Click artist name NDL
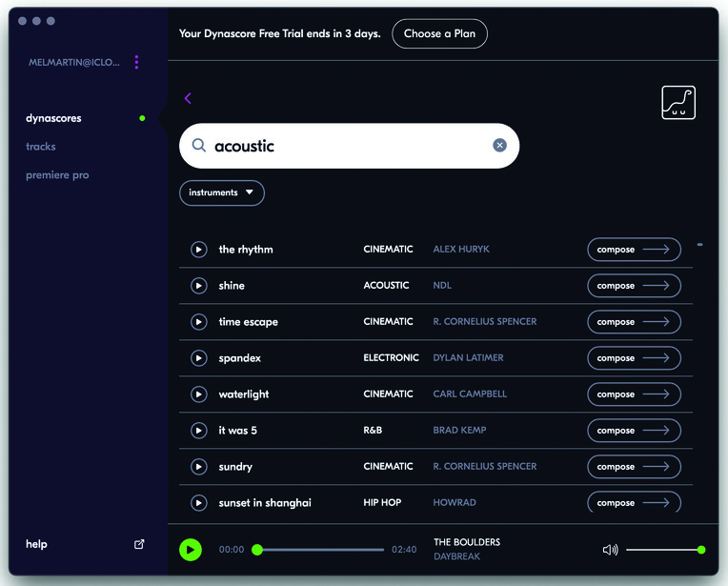Screen dimensions: 728x586 [x=442, y=286]
